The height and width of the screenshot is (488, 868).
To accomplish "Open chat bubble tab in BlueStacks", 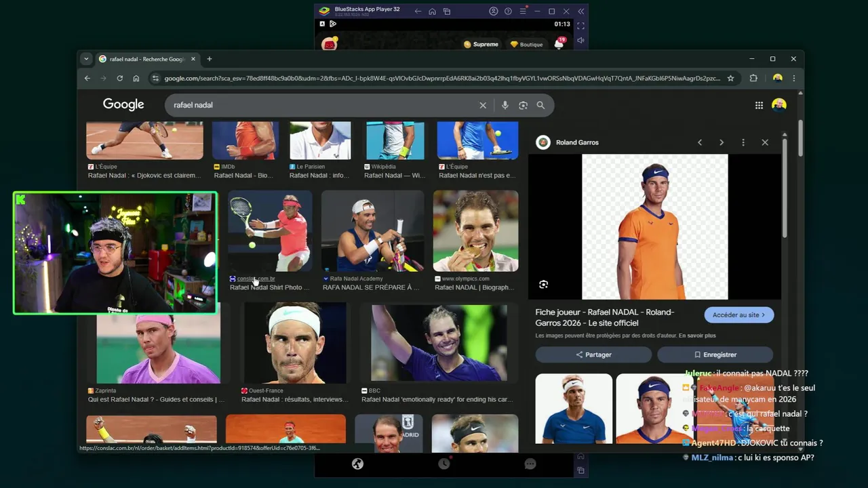I will 530,464.
